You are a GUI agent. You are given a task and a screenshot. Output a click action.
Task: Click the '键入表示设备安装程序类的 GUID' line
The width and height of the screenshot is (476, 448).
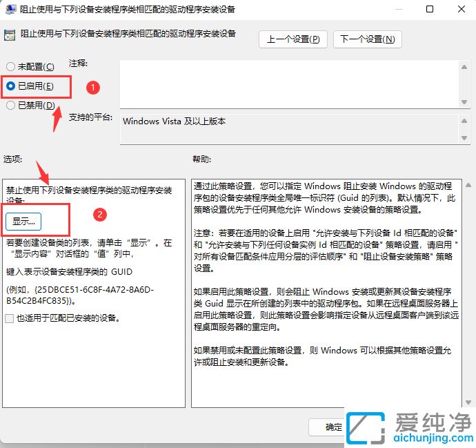[69, 271]
